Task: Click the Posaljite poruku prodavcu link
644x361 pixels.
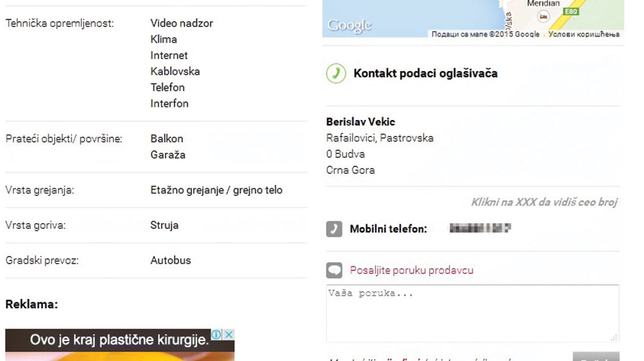Action: [411, 270]
